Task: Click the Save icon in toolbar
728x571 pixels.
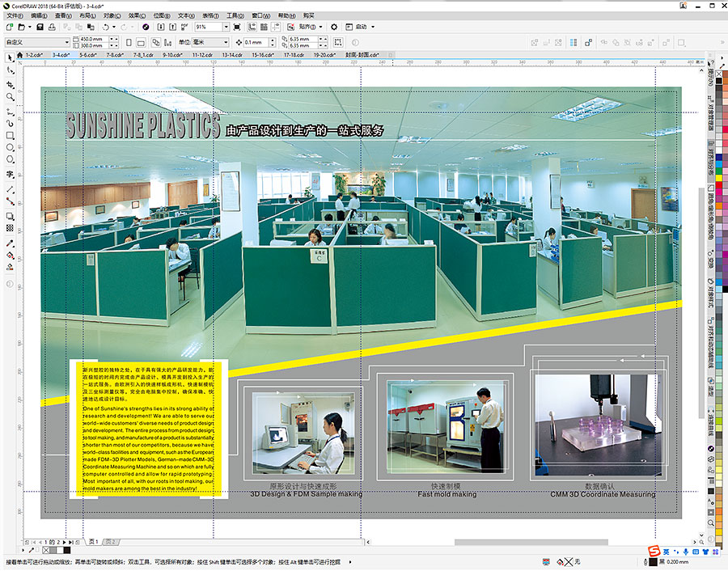Action: pyautogui.click(x=38, y=27)
